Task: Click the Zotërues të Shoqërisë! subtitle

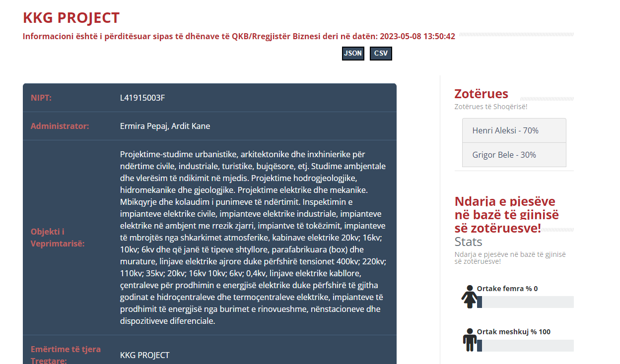Action: [490, 107]
